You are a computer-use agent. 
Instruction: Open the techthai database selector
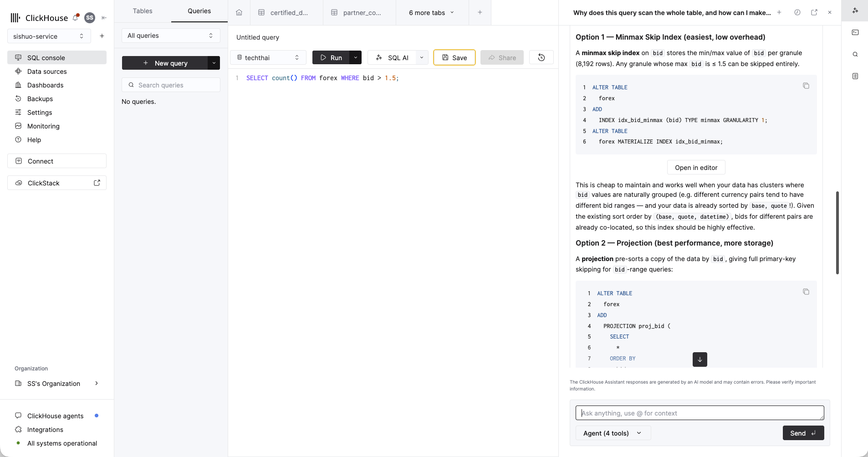[268, 57]
